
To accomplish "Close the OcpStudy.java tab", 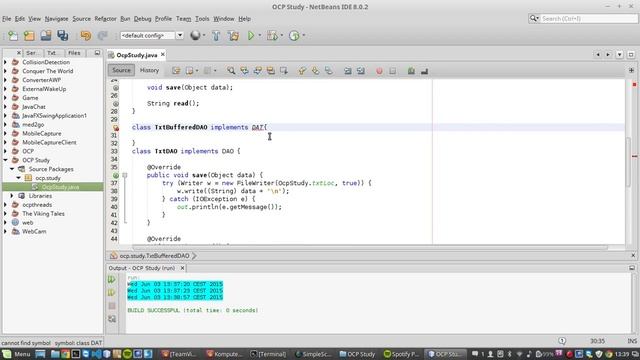I will [x=163, y=54].
